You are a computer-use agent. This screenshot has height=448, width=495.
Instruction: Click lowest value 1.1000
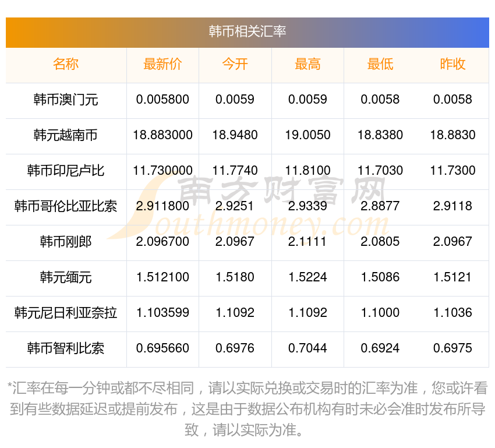pyautogui.click(x=380, y=313)
